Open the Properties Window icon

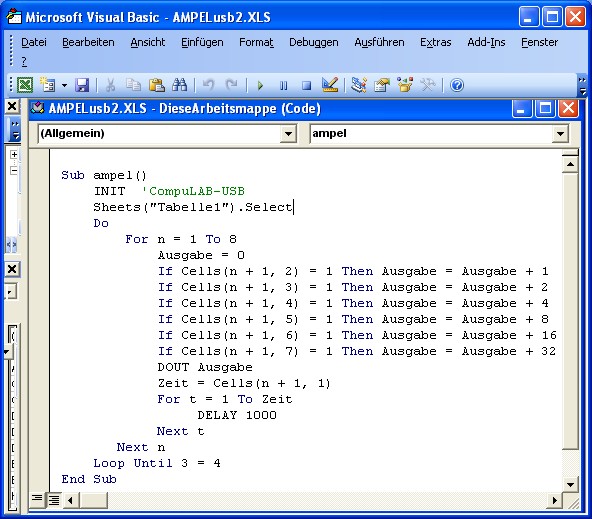pos(382,85)
